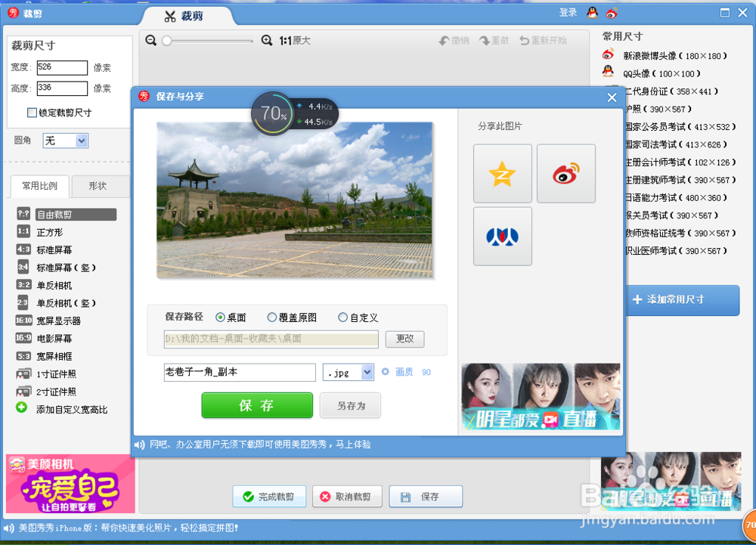Select the 桌面 save path radio

pos(220,317)
